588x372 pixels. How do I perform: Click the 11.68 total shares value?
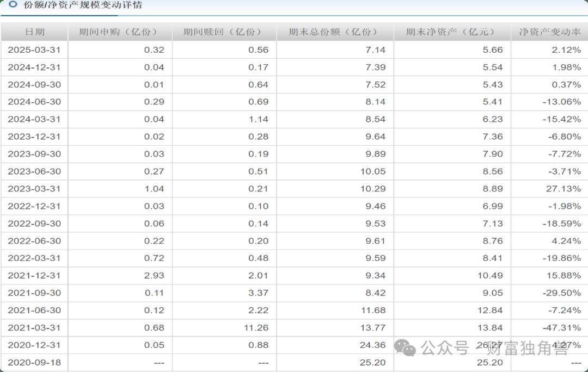click(x=373, y=310)
